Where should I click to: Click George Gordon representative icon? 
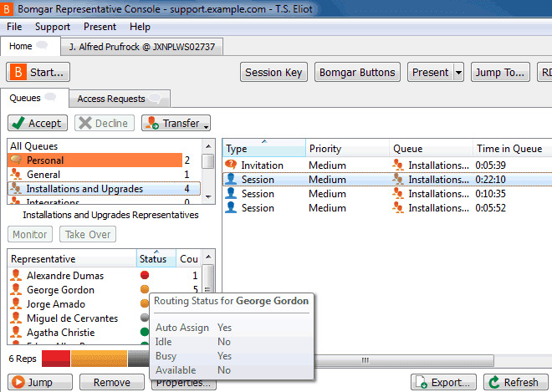tap(16, 289)
